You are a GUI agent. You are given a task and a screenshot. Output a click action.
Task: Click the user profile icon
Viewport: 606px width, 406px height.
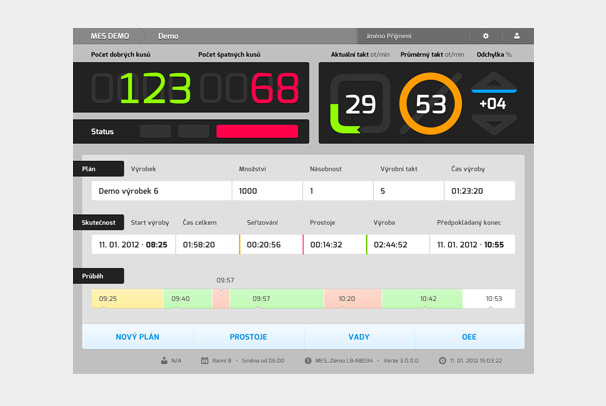click(x=517, y=35)
